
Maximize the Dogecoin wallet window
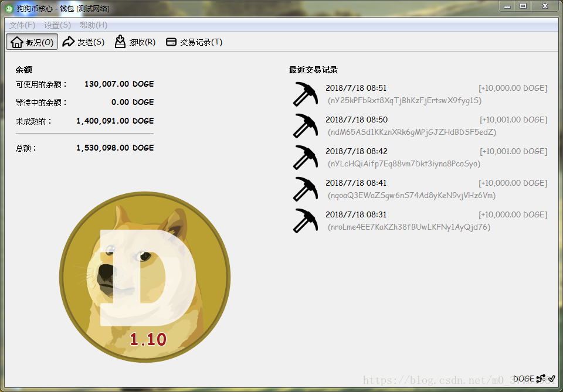(x=523, y=6)
